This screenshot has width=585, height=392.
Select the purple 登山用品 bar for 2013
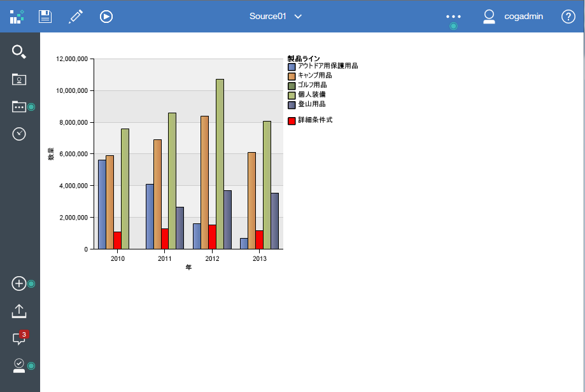(x=274, y=221)
